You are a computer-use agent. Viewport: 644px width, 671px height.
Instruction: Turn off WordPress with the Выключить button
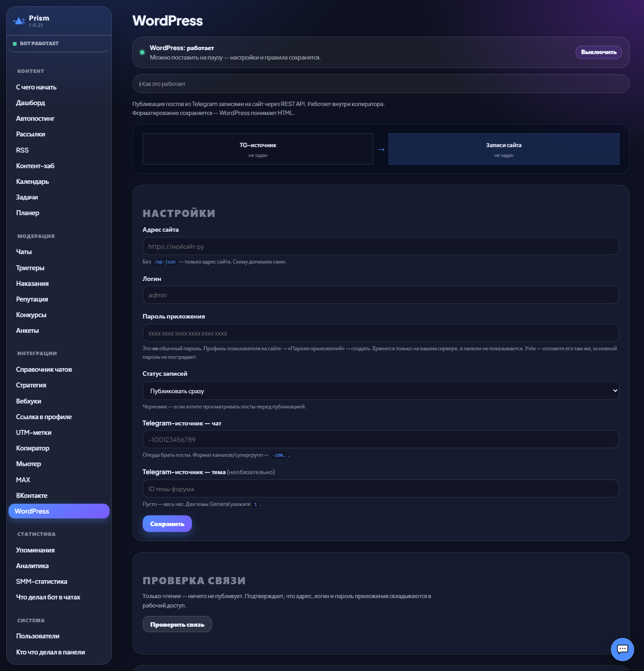tap(598, 52)
